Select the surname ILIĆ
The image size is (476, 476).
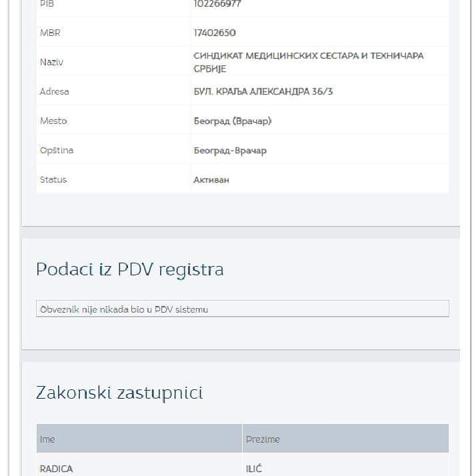pos(254,469)
